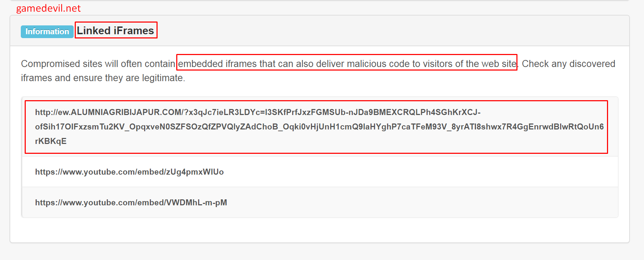The width and height of the screenshot is (644, 260).
Task: Click the word 'iFrames' in the title
Action: tap(134, 31)
